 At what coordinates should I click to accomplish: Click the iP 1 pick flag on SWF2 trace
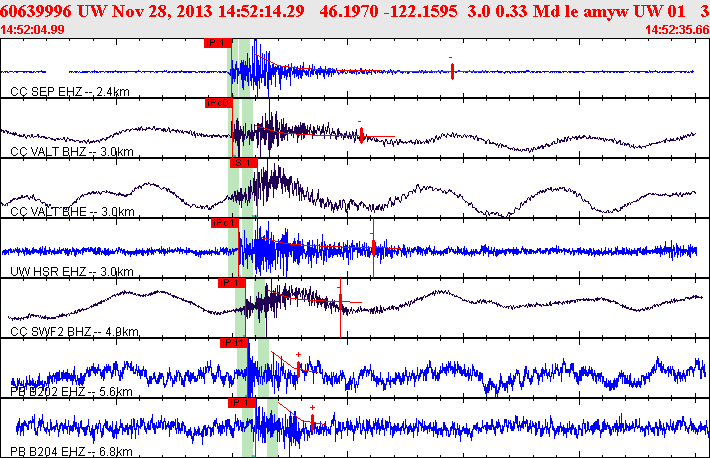point(231,283)
